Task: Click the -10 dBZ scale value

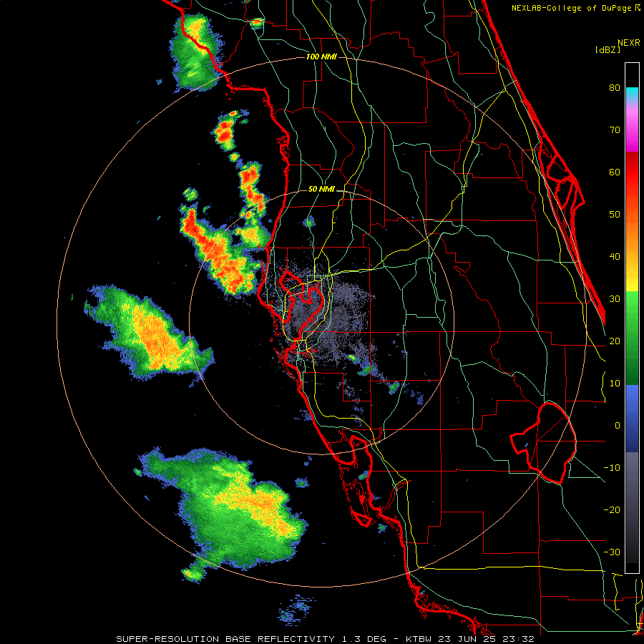Action: [612, 468]
